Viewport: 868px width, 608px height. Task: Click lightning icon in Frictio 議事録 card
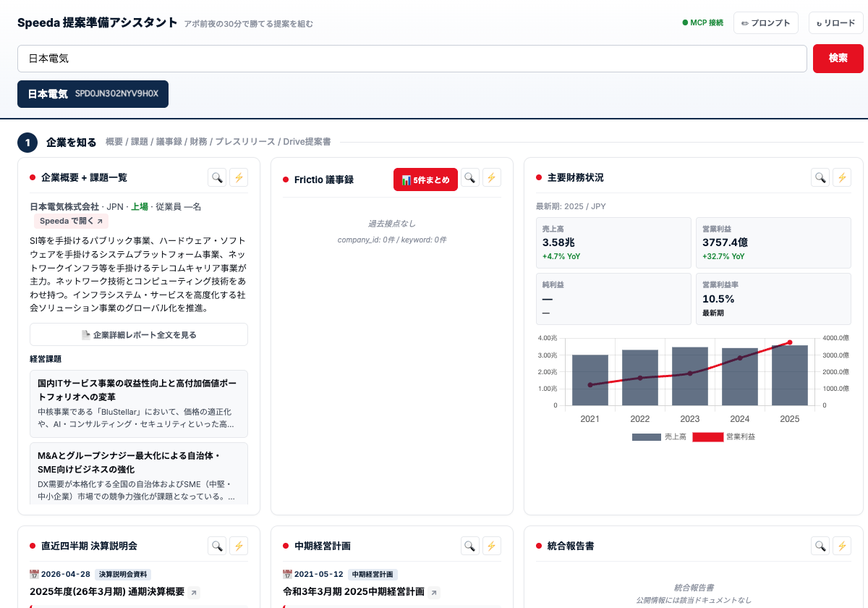tap(492, 177)
